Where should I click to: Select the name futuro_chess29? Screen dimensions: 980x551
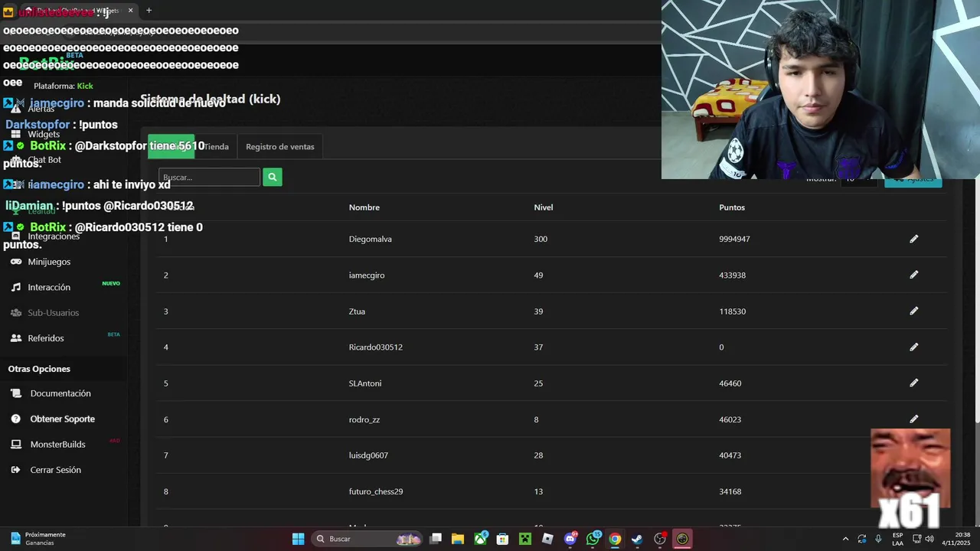pyautogui.click(x=376, y=491)
